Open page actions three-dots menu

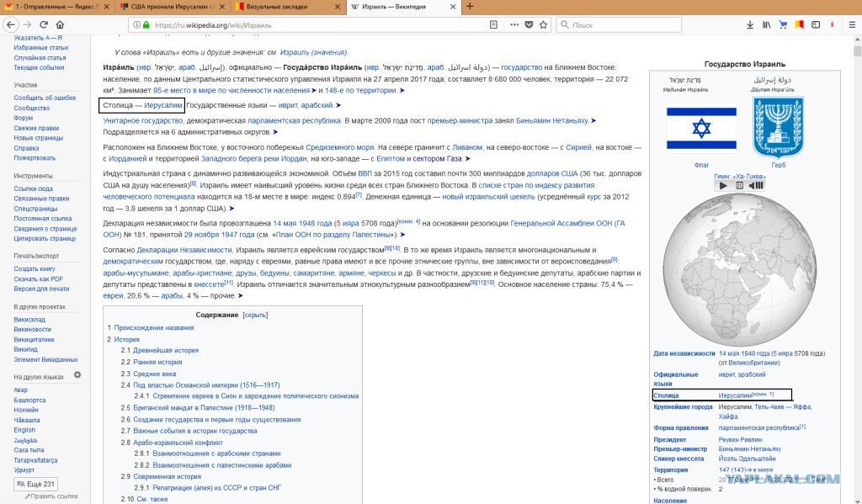(514, 24)
